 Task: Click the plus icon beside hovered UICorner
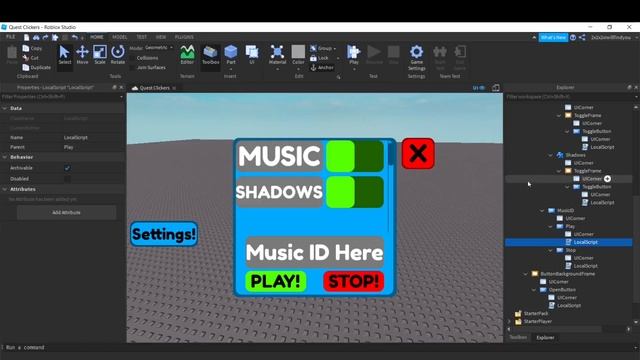[607, 179]
